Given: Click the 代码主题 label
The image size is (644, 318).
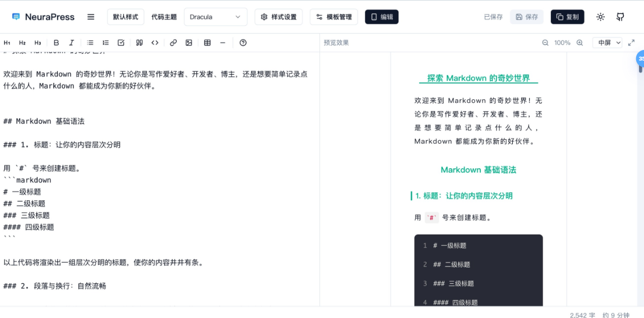Looking at the screenshot, I should coord(164,17).
